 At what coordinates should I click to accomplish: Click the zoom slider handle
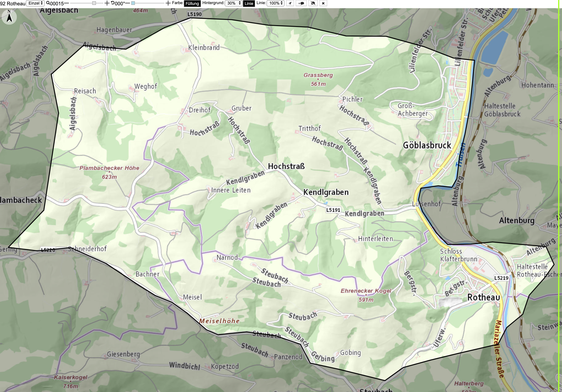pyautogui.click(x=94, y=3)
